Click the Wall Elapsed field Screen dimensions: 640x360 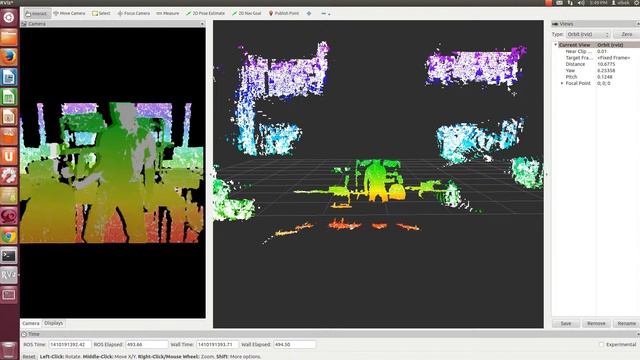[x=294, y=345]
